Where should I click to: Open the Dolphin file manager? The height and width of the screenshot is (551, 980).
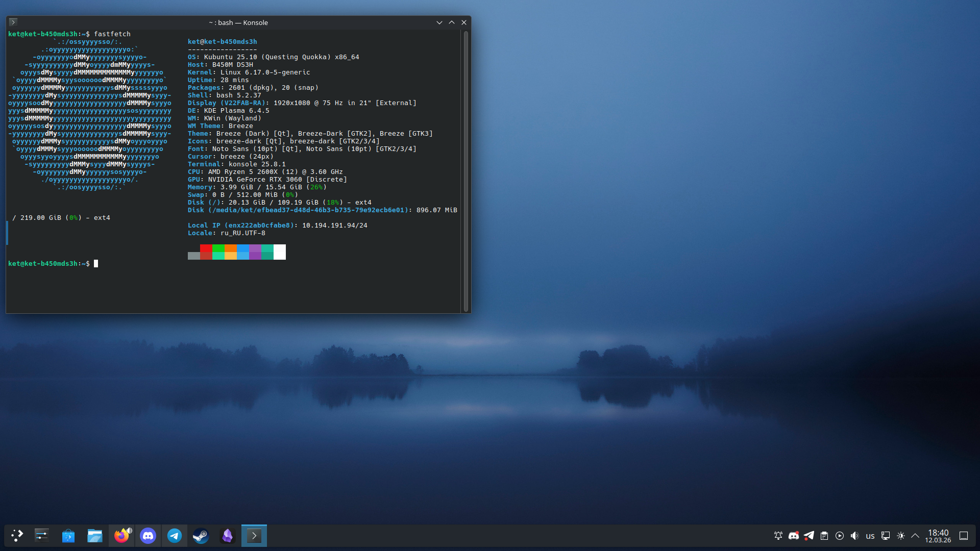point(95,536)
